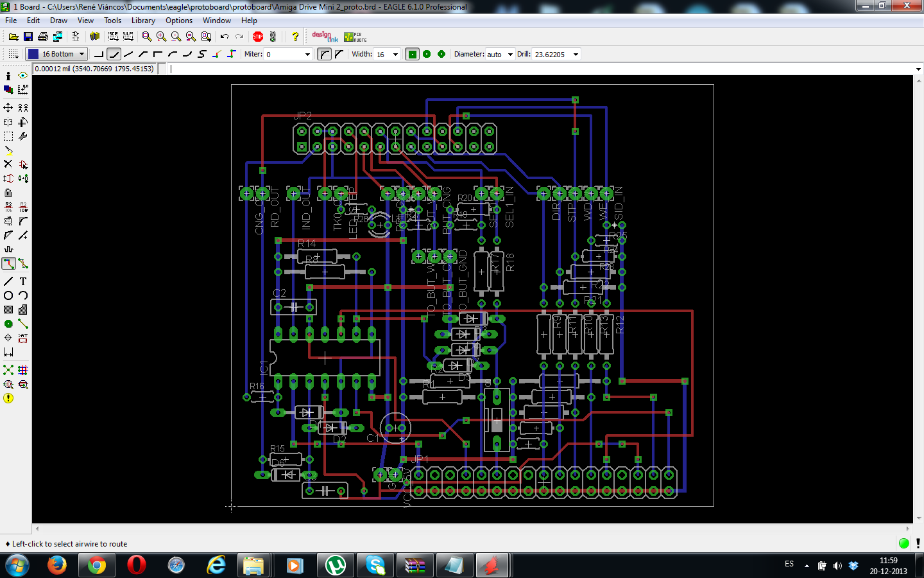Open the Library menu
The width and height of the screenshot is (924, 578).
143,21
